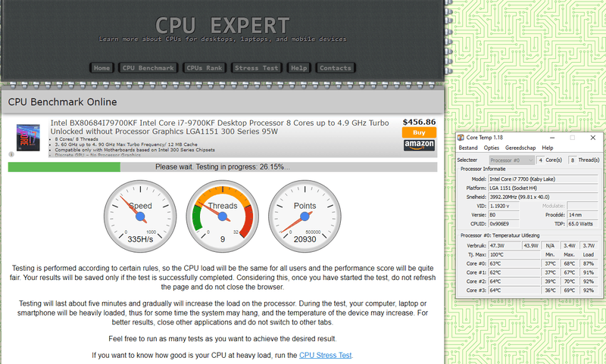Click the Amazon logo in the ad

(x=419, y=145)
